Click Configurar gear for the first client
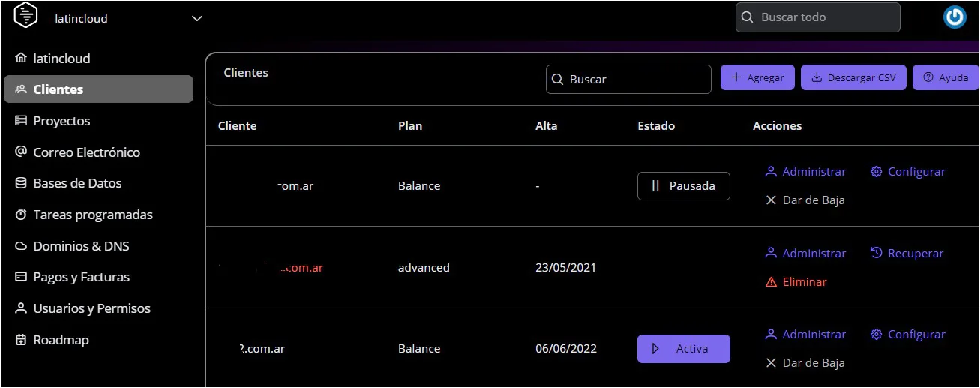The image size is (980, 388). pyautogui.click(x=907, y=172)
